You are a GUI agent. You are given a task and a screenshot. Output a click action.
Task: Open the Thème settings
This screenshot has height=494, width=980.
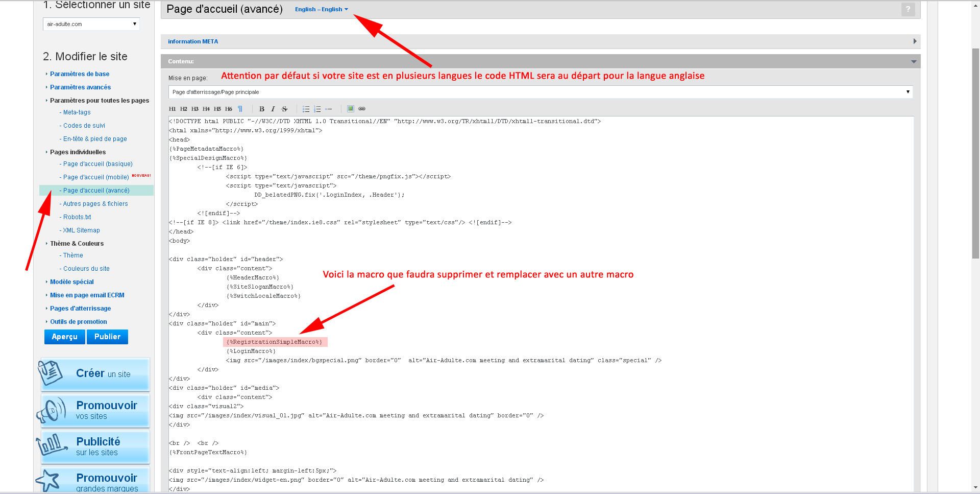(73, 255)
